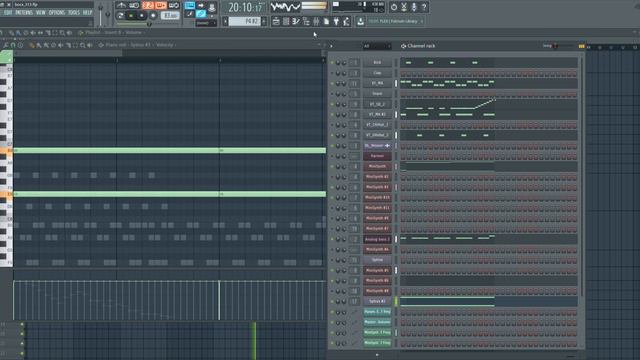Click the piano roll speaker playback tool

[x=90, y=45]
